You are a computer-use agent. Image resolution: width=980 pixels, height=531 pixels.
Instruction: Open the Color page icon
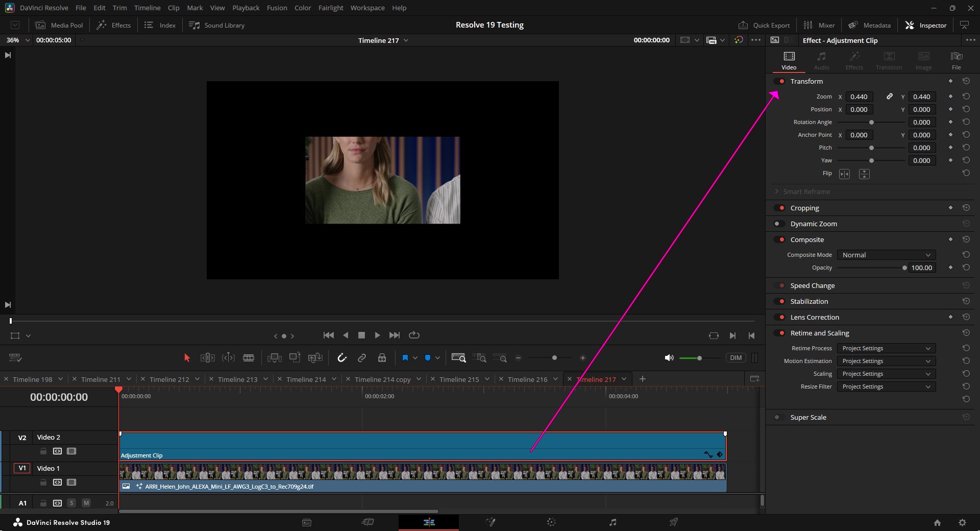tap(551, 522)
